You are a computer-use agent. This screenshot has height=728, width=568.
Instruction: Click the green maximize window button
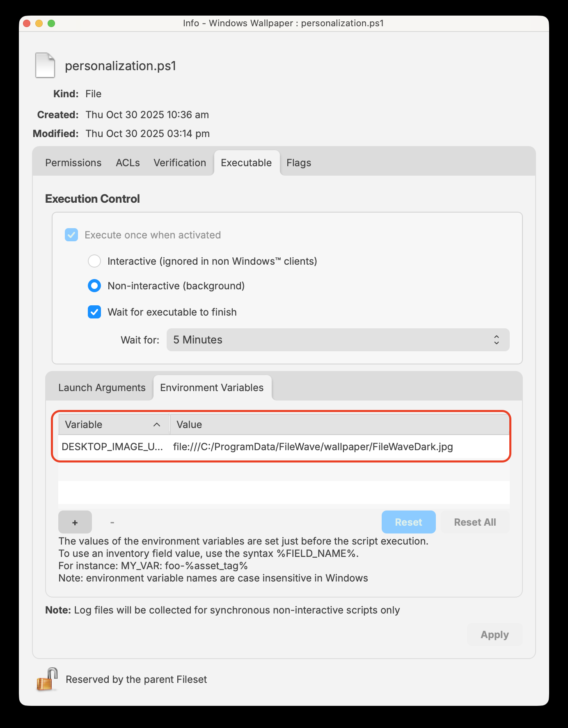pyautogui.click(x=51, y=23)
